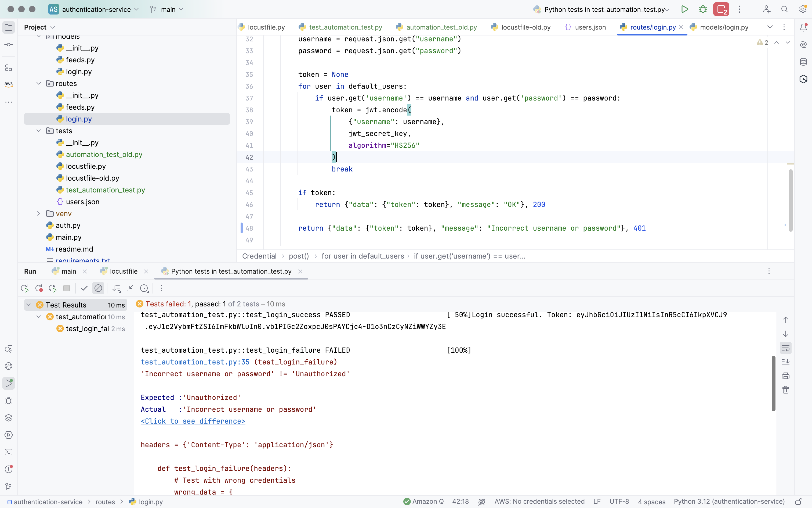This screenshot has height=508, width=812.
Task: Rerun failed tests icon
Action: 39,288
